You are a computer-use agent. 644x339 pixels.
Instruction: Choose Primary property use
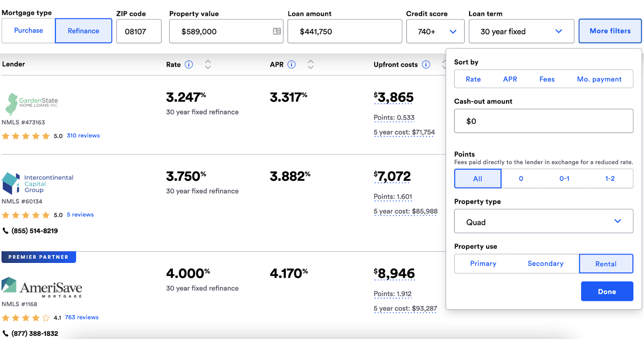(x=483, y=264)
